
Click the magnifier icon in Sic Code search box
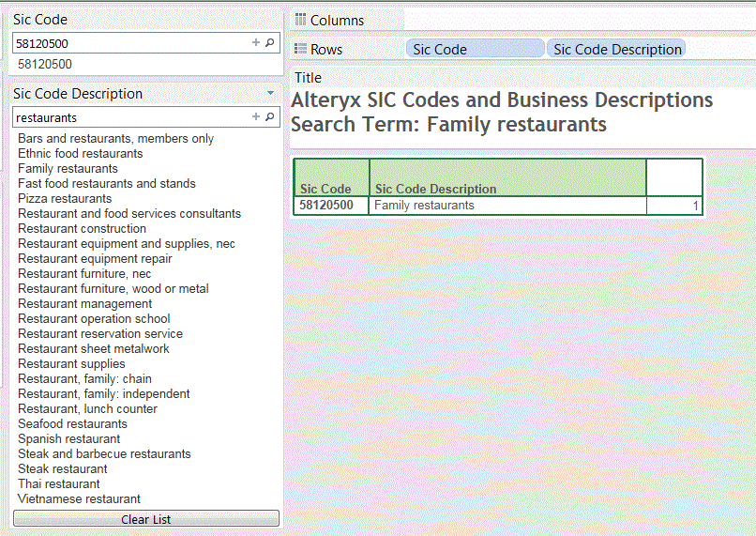point(270,42)
